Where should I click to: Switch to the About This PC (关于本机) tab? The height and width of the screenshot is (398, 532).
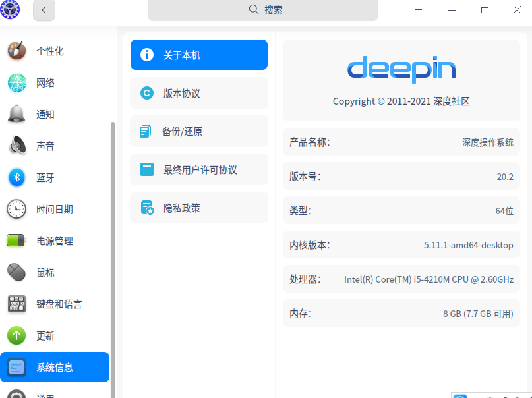198,55
